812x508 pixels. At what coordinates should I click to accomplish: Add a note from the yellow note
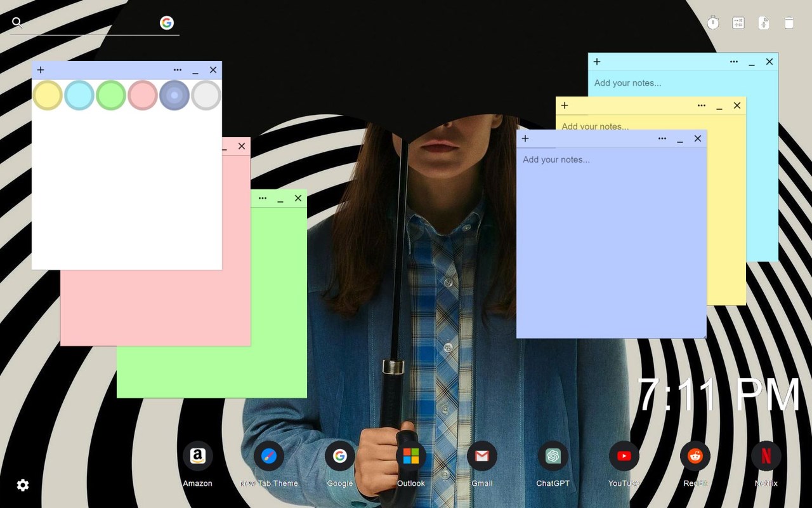pyautogui.click(x=565, y=105)
